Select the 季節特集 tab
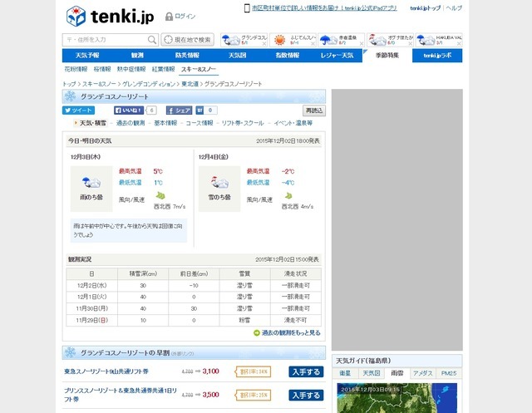The height and width of the screenshot is (413, 532). pyautogui.click(x=387, y=56)
